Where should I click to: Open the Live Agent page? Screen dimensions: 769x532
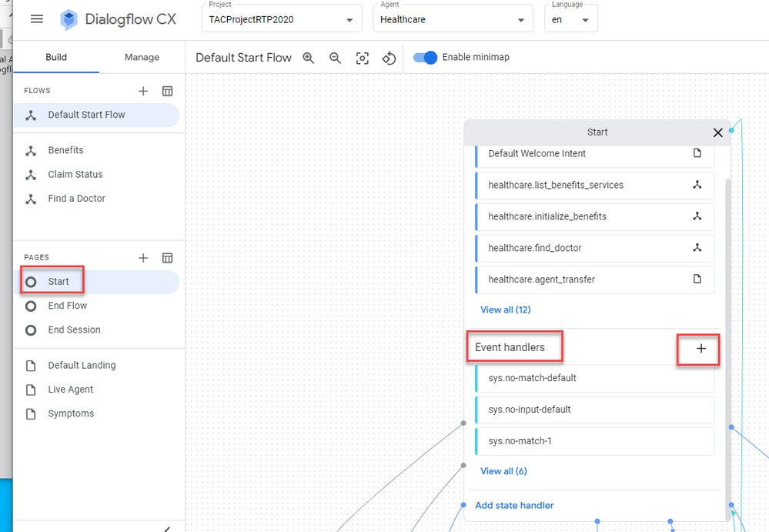pos(97,390)
